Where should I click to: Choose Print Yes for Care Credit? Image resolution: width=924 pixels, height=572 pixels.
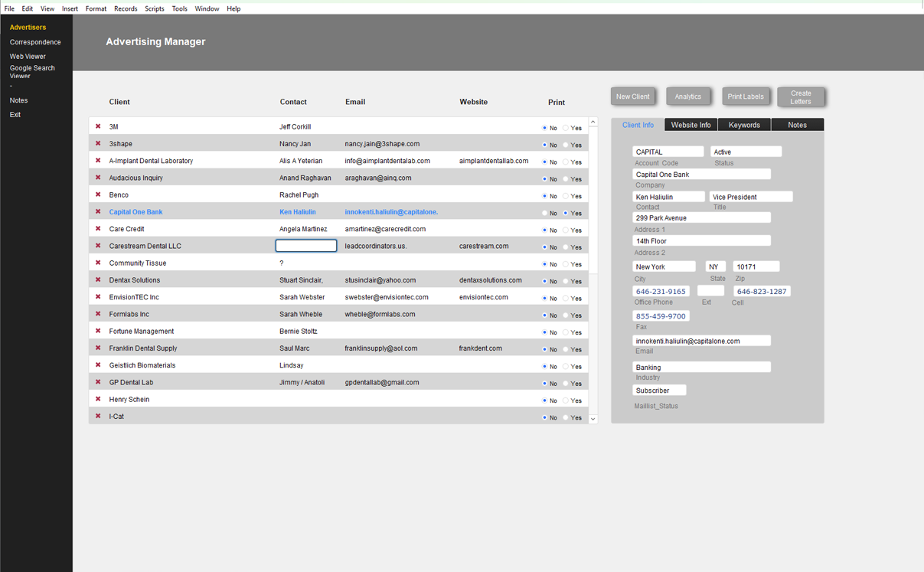point(566,230)
